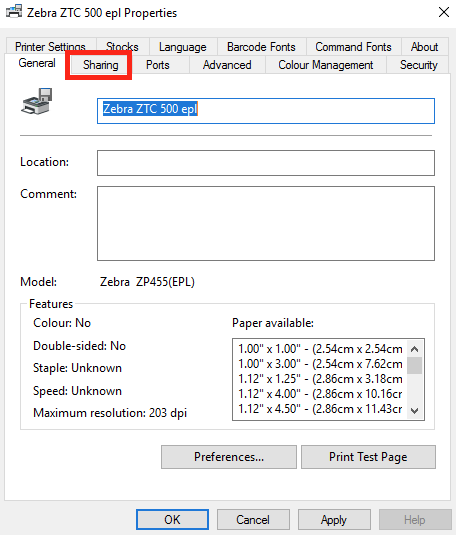Click the Speed: Unknown text

click(x=77, y=391)
